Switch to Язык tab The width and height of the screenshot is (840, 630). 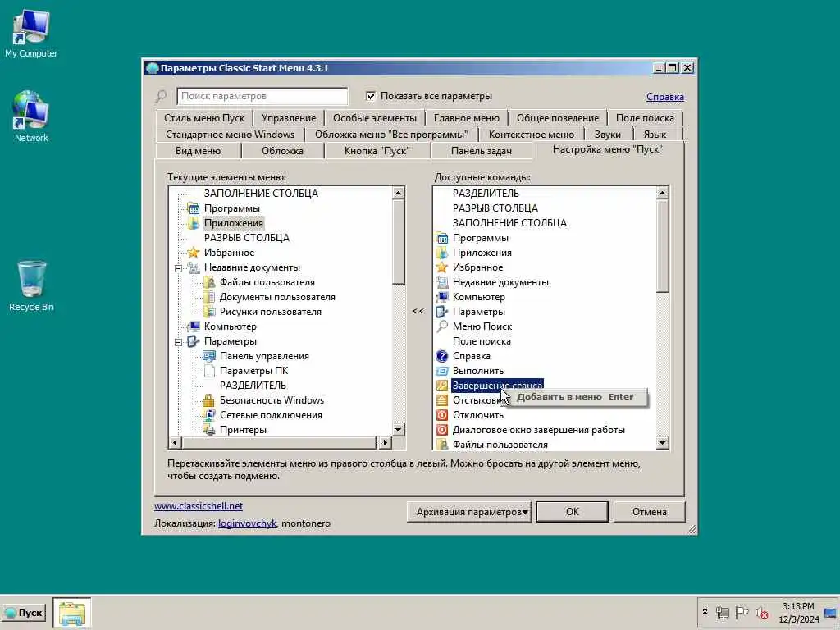pos(655,135)
